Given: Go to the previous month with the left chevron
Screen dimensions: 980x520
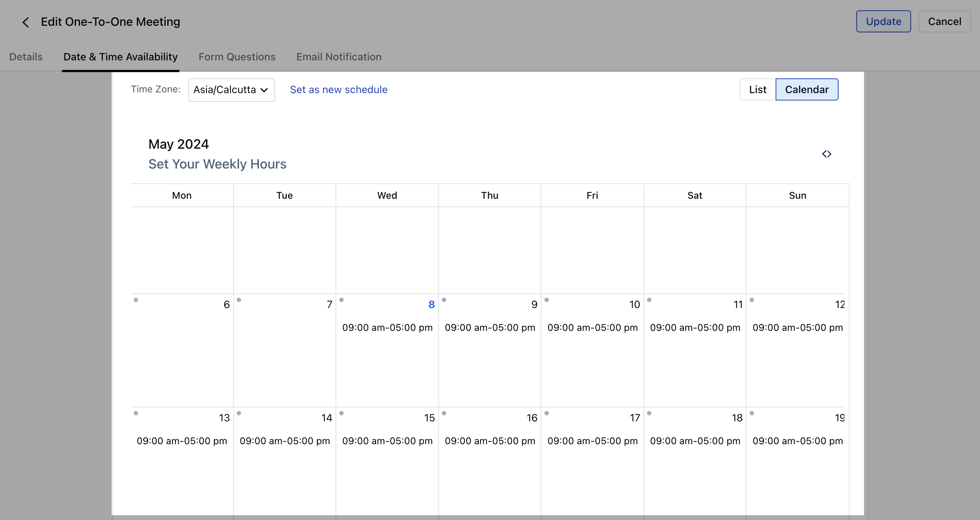Looking at the screenshot, I should tap(823, 154).
